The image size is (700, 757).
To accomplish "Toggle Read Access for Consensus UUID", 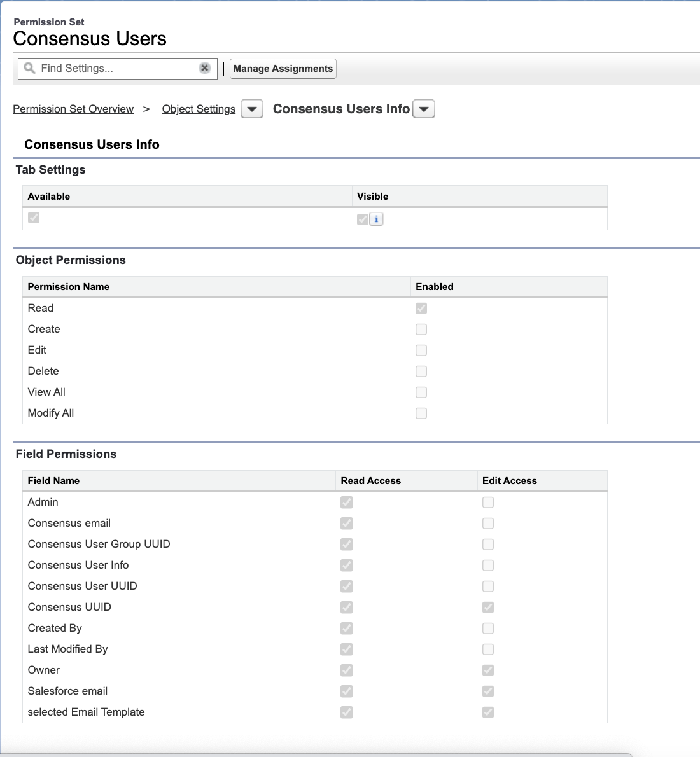I will (x=347, y=608).
